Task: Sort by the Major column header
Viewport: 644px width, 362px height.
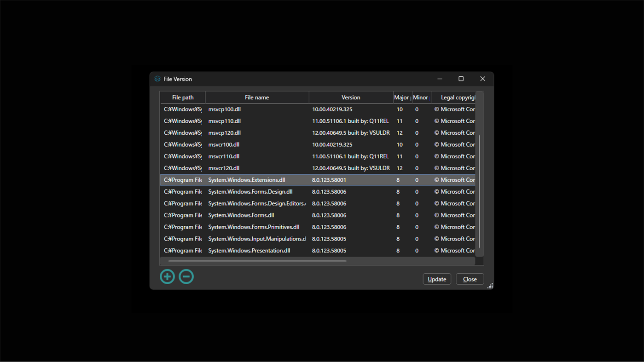Action: point(401,97)
